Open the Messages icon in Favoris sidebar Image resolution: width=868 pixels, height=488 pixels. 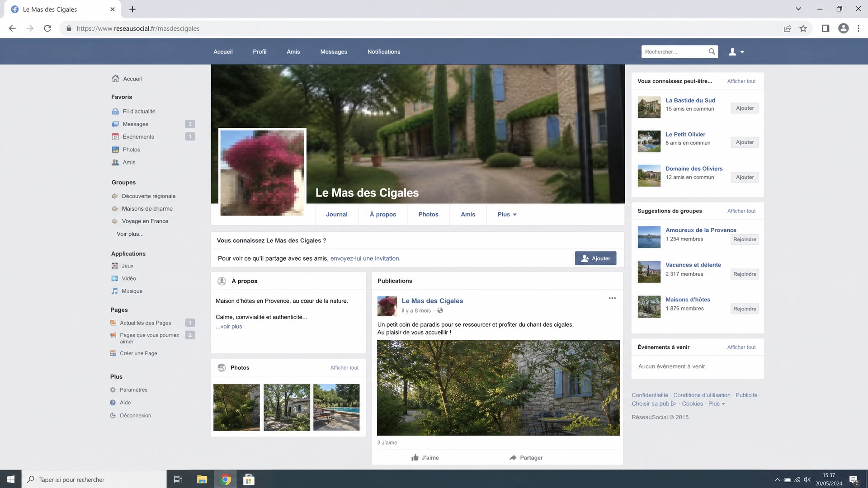(x=115, y=124)
